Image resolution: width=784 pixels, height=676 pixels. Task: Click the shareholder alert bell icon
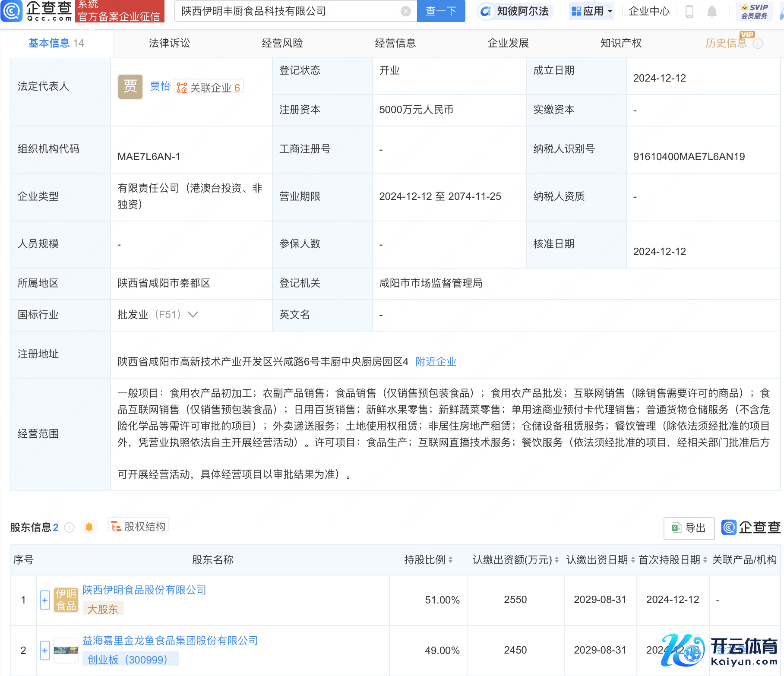coord(89,527)
